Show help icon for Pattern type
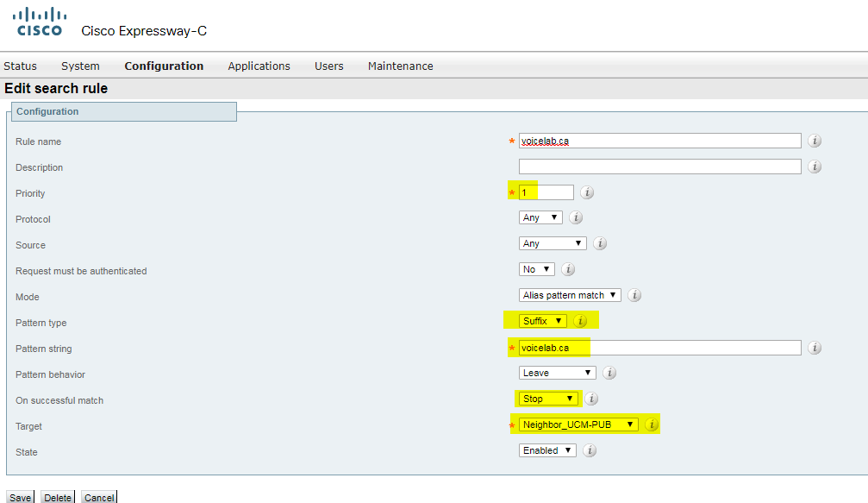This screenshot has width=868, height=503. [580, 321]
